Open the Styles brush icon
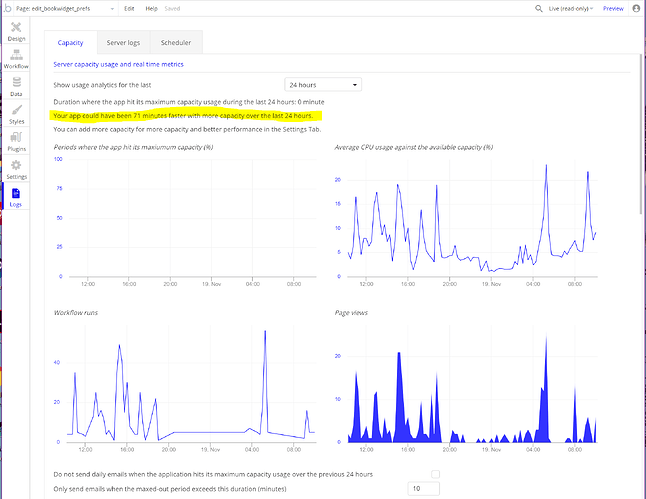Screen dimensions: 646x499 coord(16,114)
